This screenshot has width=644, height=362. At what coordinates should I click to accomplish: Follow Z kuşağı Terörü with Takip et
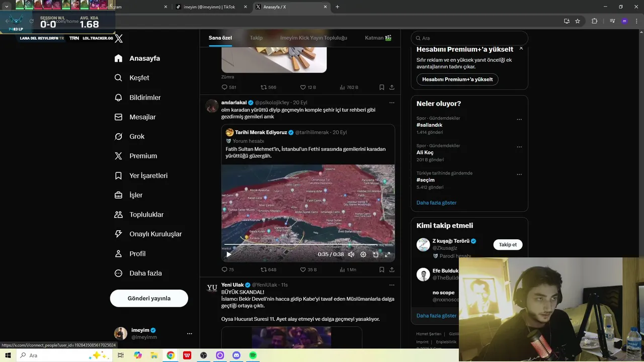tap(508, 245)
